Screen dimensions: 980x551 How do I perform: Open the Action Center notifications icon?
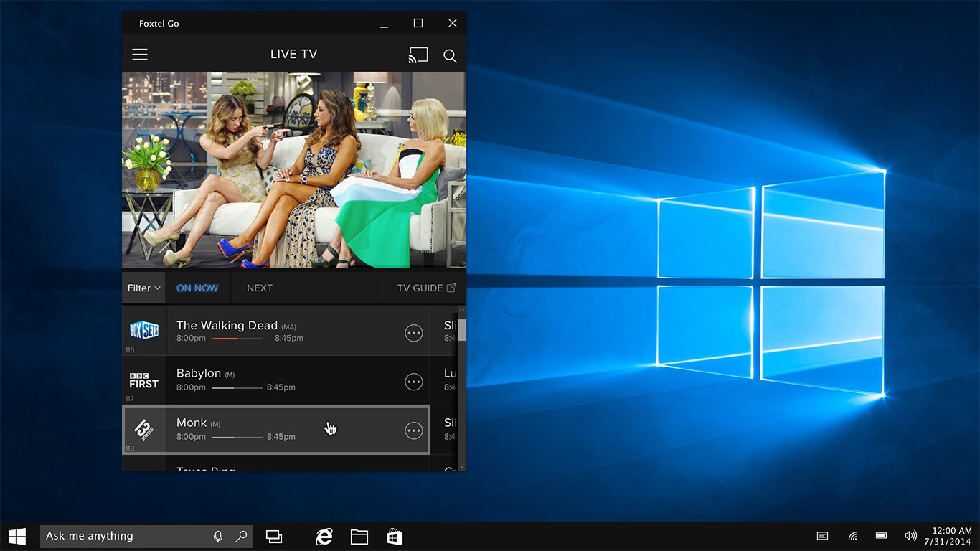pyautogui.click(x=823, y=536)
